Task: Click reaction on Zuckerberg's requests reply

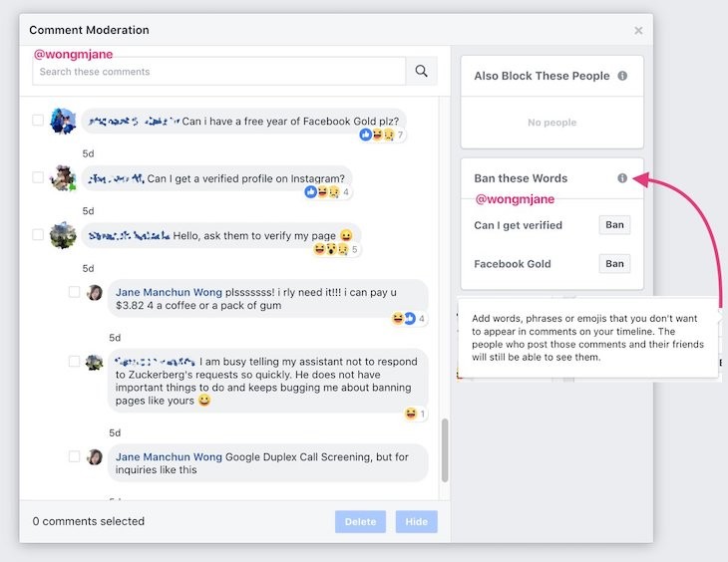Action: (415, 414)
